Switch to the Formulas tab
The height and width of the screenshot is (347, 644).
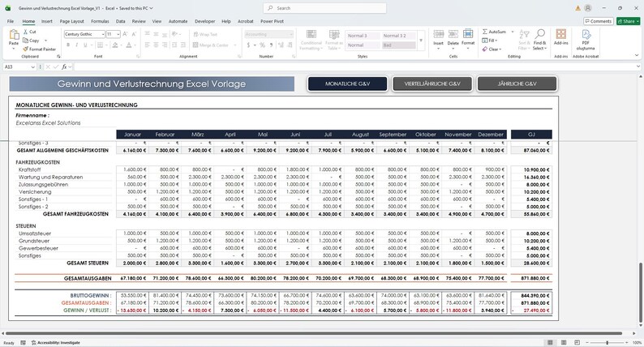[x=100, y=21]
